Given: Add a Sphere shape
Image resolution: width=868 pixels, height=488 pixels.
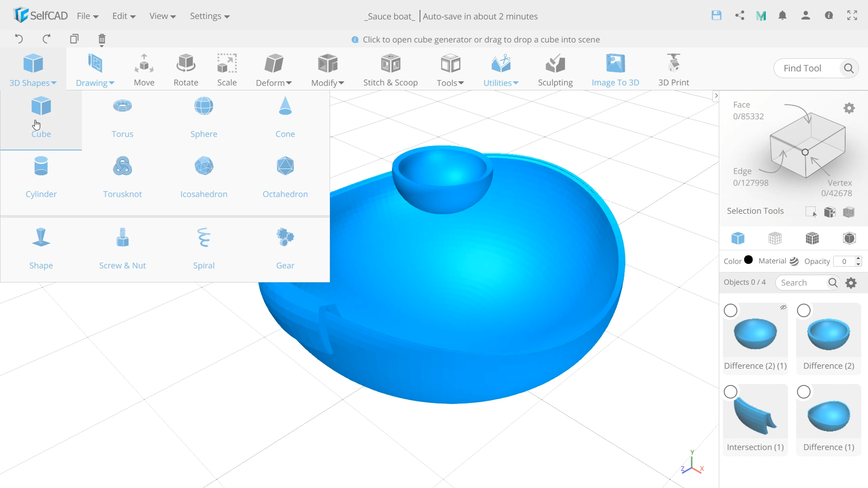Looking at the screenshot, I should tap(204, 118).
